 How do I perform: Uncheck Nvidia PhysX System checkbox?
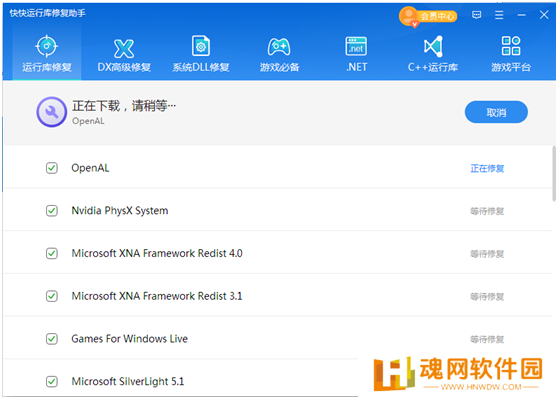[52, 210]
